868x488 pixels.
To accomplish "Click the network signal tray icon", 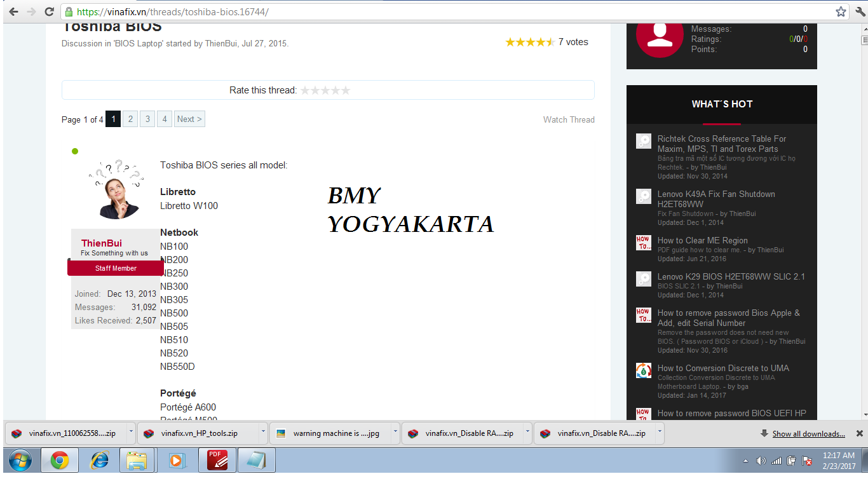I will (776, 461).
